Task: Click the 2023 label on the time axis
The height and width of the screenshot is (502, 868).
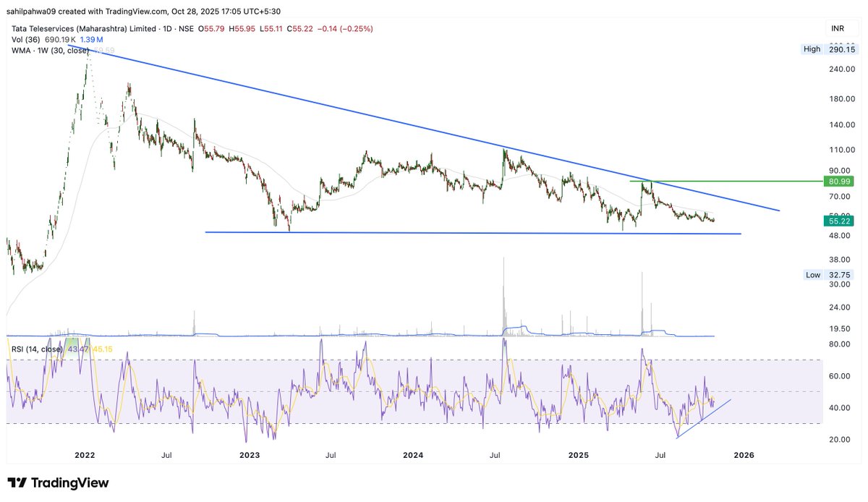Action: tap(250, 455)
